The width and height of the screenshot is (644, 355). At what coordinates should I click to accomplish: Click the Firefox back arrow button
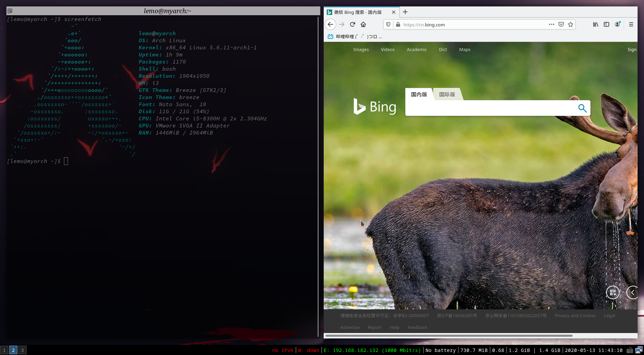pyautogui.click(x=330, y=24)
